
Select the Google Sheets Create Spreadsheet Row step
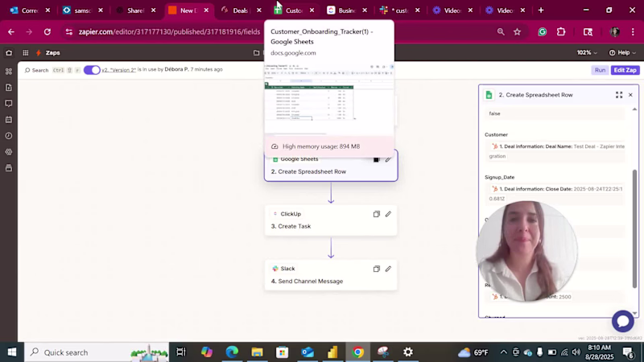click(331, 166)
